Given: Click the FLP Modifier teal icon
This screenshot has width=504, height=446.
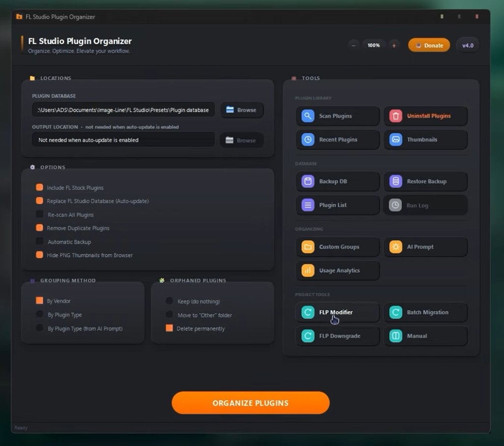Looking at the screenshot, I should (308, 312).
